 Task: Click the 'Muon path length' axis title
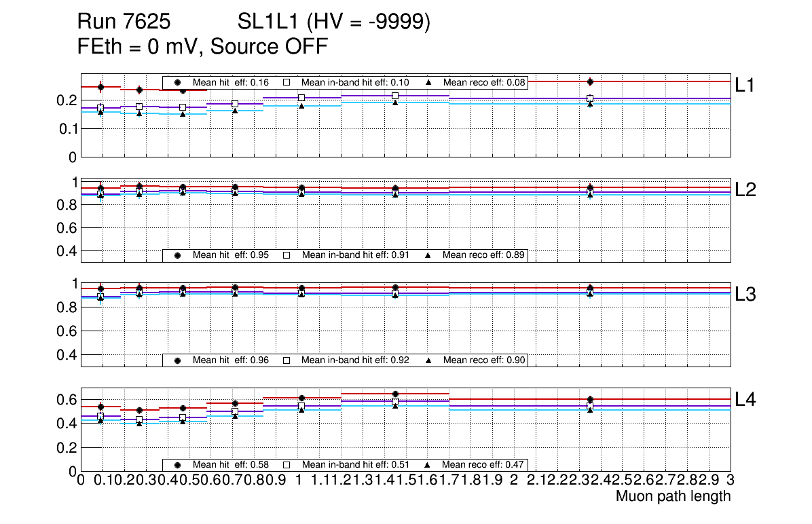673,496
